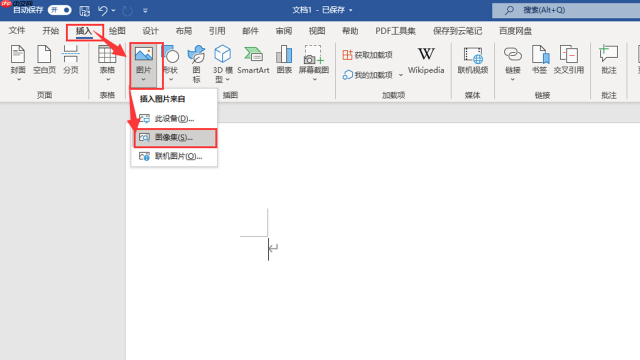Open the 设计 tab

[x=151, y=31]
